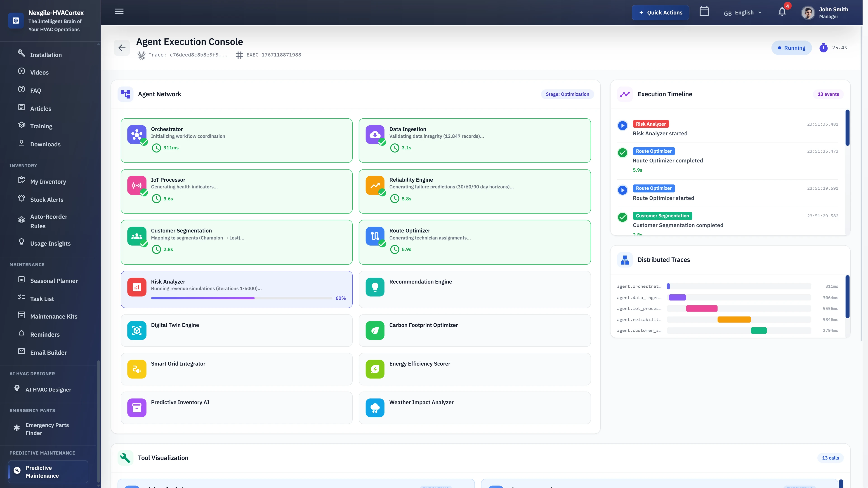Viewport: 868px width, 488px height.
Task: Click the Smart Grid Integrator icon
Action: [x=137, y=369]
